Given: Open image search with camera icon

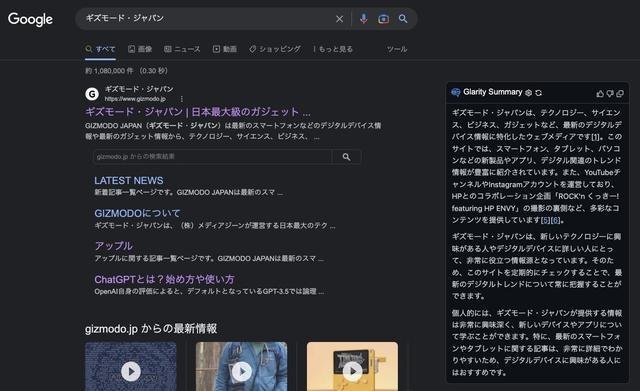Looking at the screenshot, I should [383, 19].
